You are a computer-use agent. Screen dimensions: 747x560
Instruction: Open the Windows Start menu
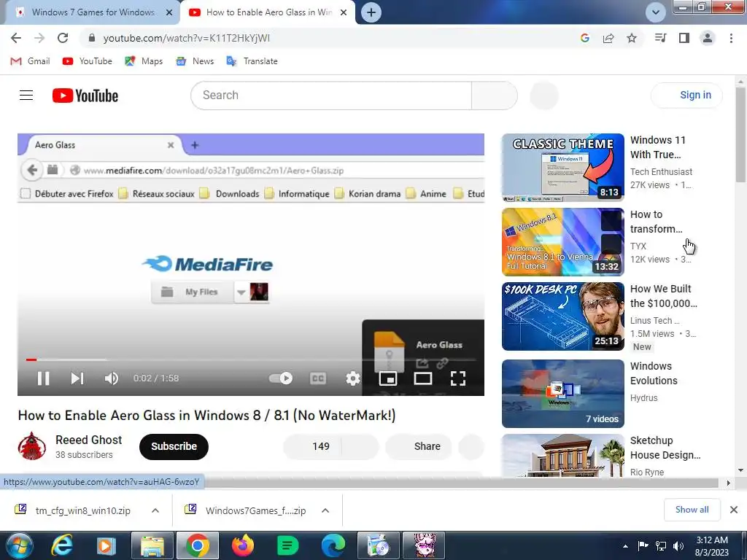[x=20, y=545]
